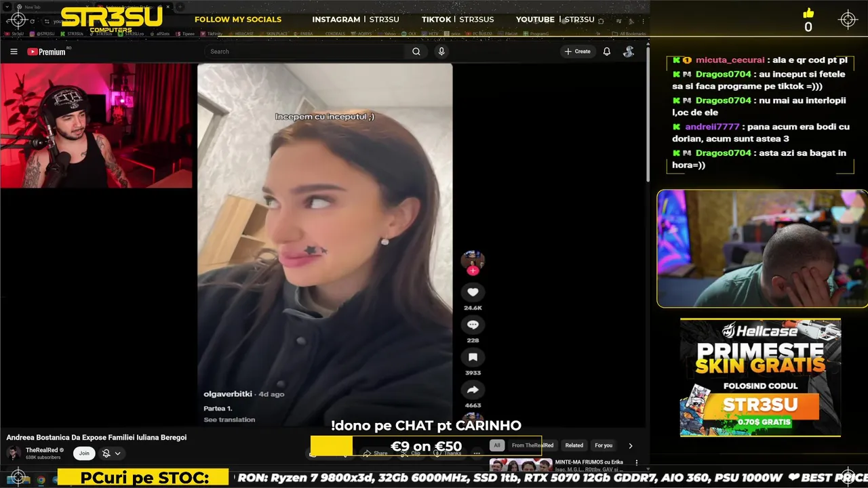Open the MINTE-MA FRUMOS cu Erika thumbnail
868x488 pixels.
pos(521,465)
